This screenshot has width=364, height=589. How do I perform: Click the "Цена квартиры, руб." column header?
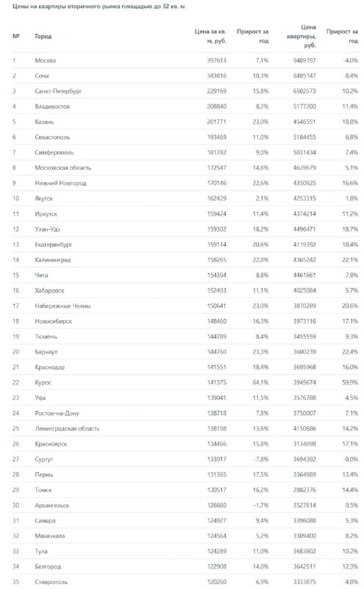point(301,36)
